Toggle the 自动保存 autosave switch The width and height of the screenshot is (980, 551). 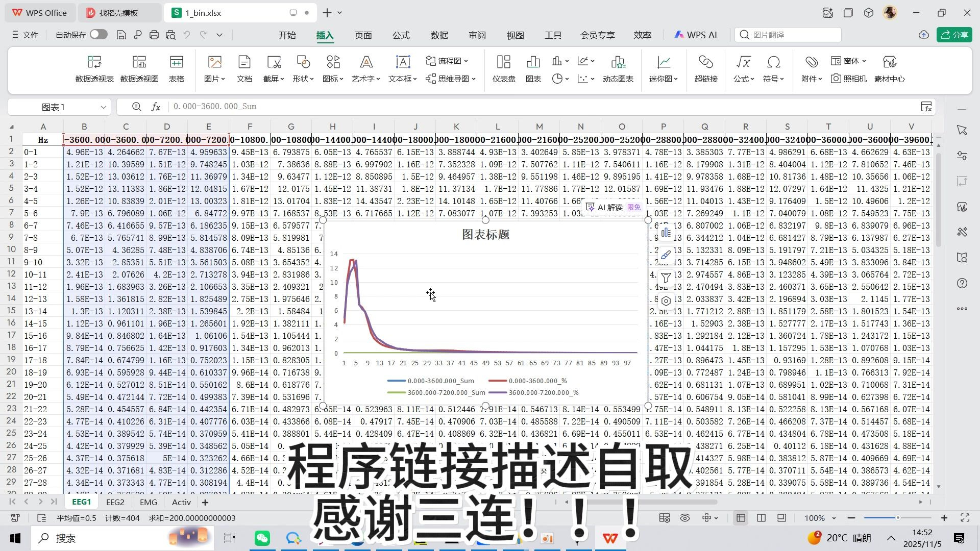99,35
